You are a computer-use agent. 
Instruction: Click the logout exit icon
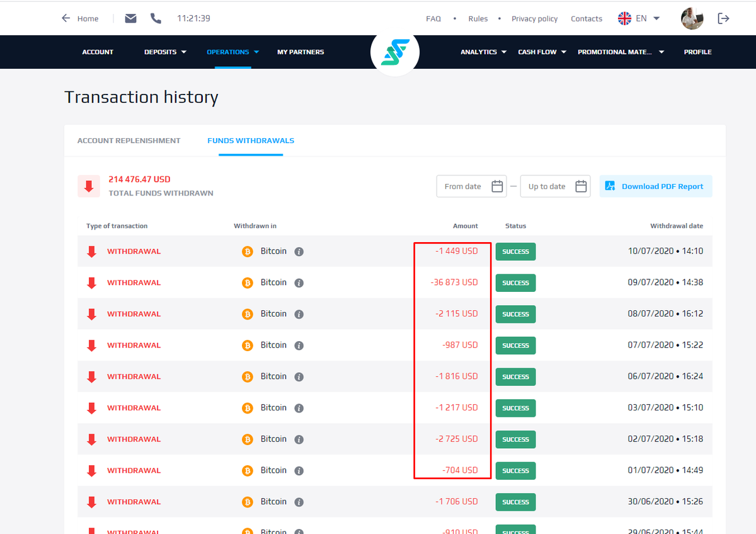pos(724,18)
